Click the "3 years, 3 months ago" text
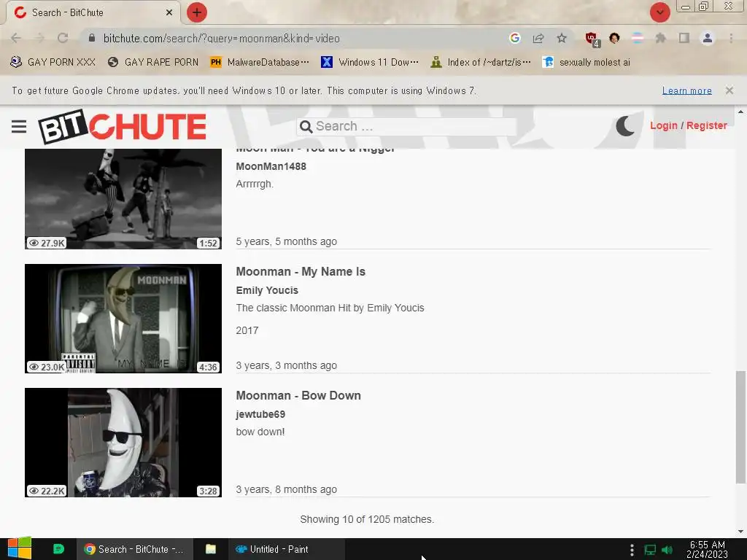This screenshot has width=747, height=560. click(286, 366)
